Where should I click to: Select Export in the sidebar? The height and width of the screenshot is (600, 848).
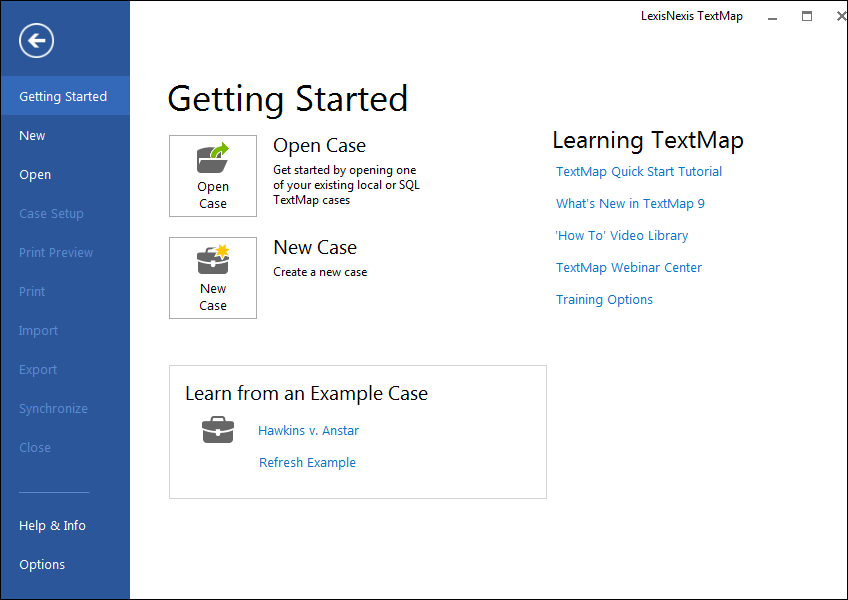click(x=65, y=369)
